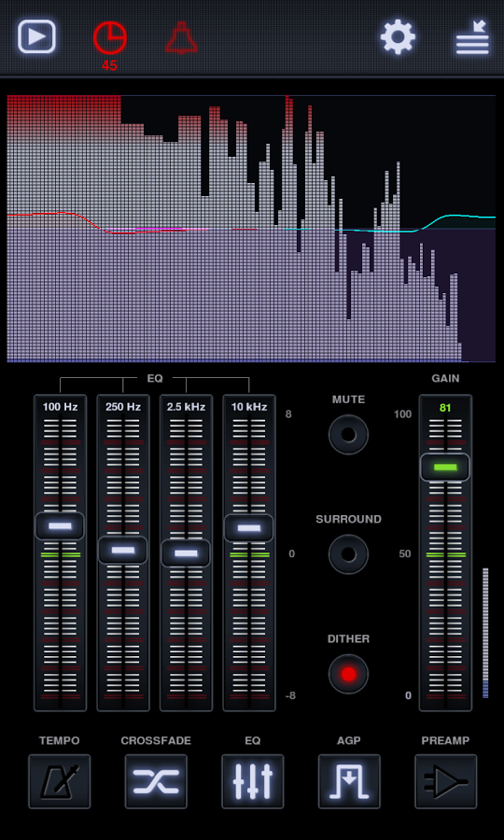Open the player view with play icon

tap(36, 36)
